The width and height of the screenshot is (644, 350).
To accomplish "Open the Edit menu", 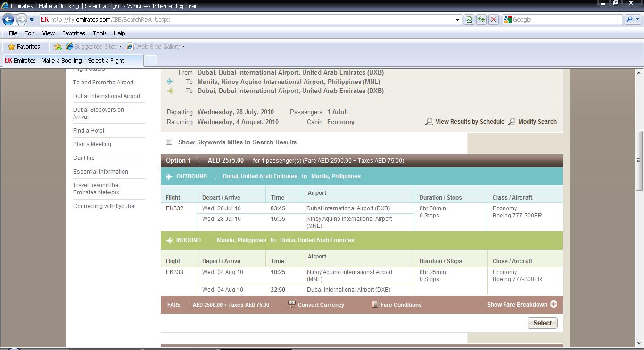I will coord(29,33).
